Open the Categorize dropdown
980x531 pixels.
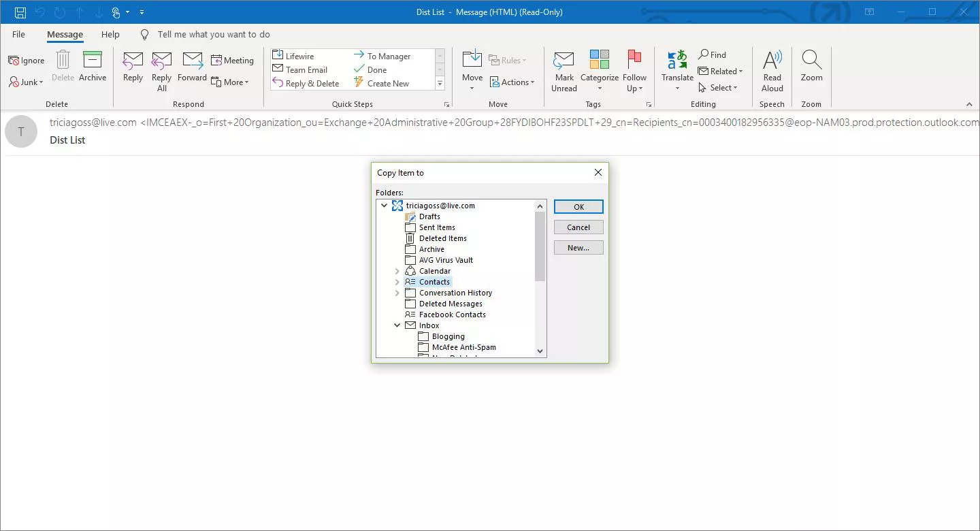600,71
